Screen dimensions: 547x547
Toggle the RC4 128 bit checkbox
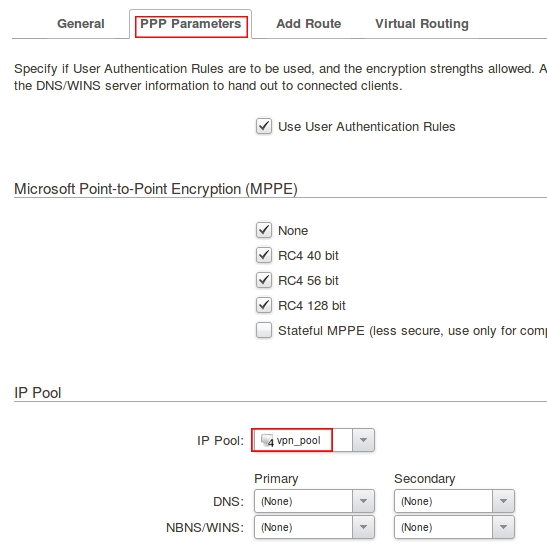(x=264, y=305)
